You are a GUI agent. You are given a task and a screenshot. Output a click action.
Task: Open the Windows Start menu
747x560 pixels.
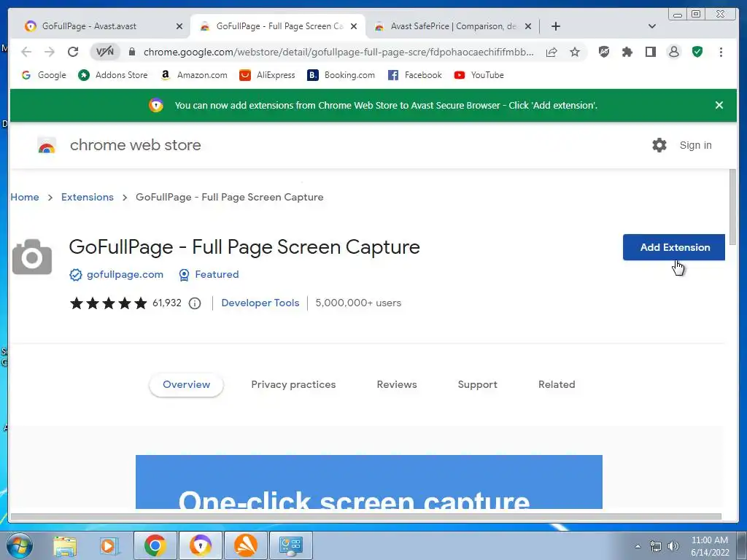(x=20, y=545)
